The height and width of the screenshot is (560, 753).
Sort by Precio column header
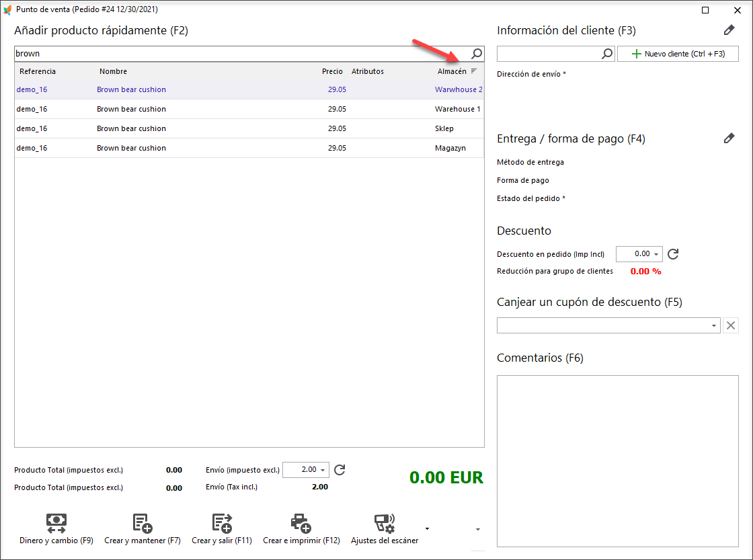(x=332, y=71)
